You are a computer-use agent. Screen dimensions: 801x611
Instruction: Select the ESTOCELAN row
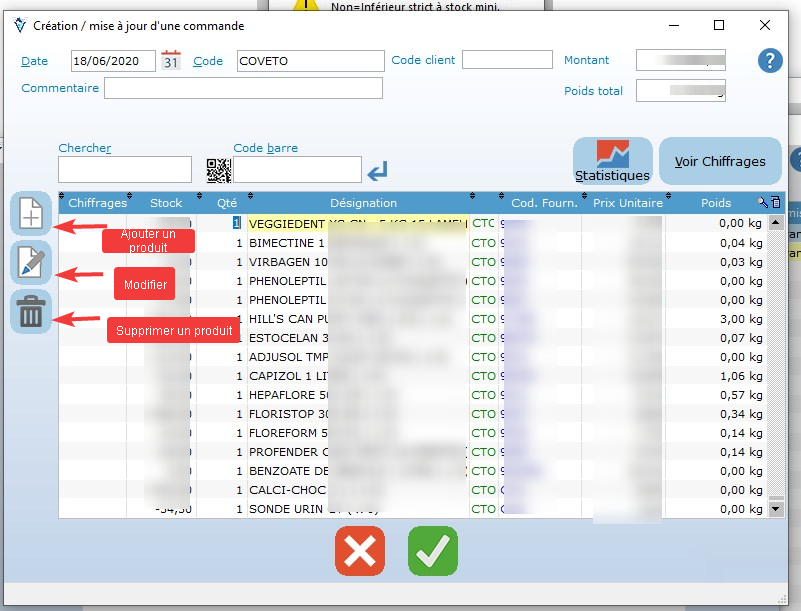click(413, 338)
